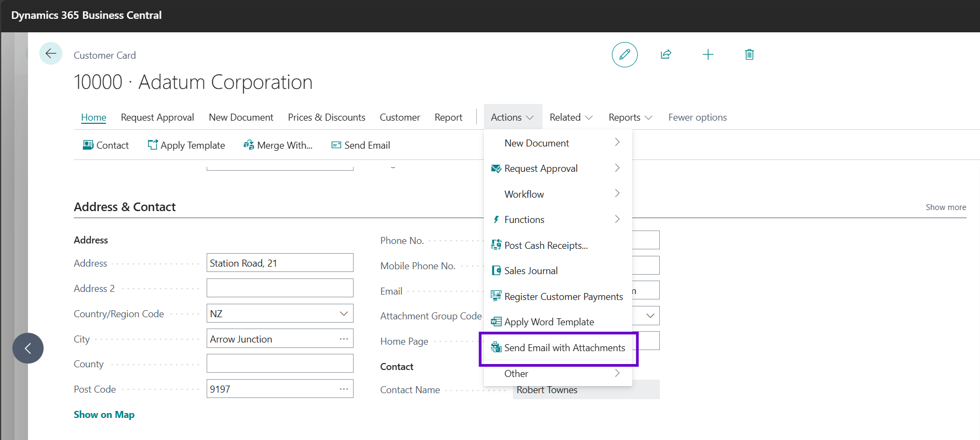This screenshot has height=440, width=980.
Task: Click the Send Email with Attachments icon
Action: pos(496,347)
